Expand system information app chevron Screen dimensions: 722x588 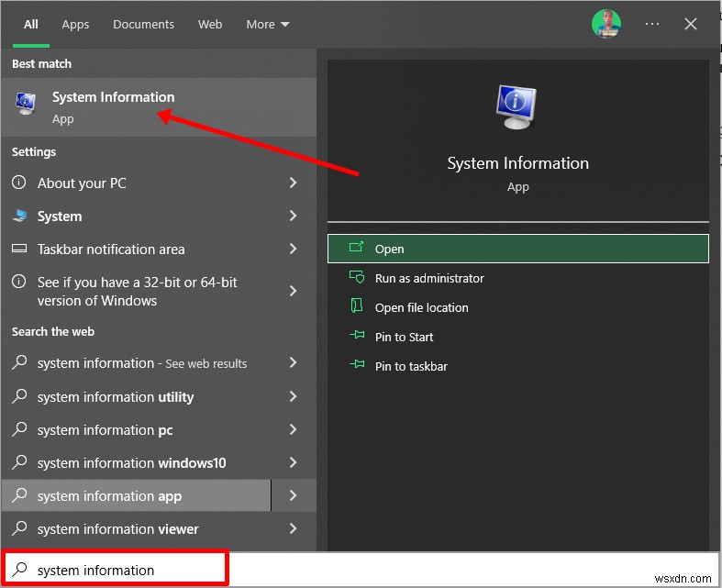pyautogui.click(x=294, y=495)
